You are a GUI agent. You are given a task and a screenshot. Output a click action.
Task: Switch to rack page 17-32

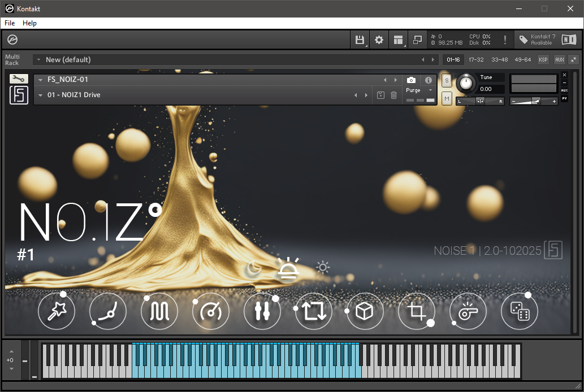(476, 59)
